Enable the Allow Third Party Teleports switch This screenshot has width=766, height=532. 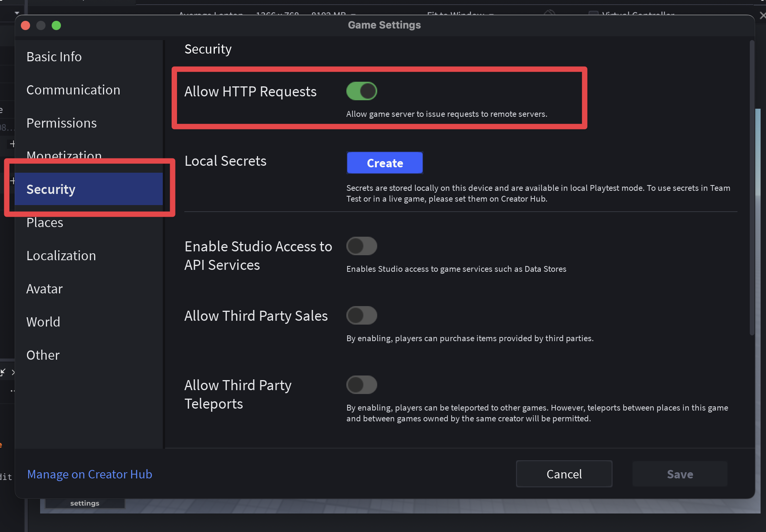point(361,385)
